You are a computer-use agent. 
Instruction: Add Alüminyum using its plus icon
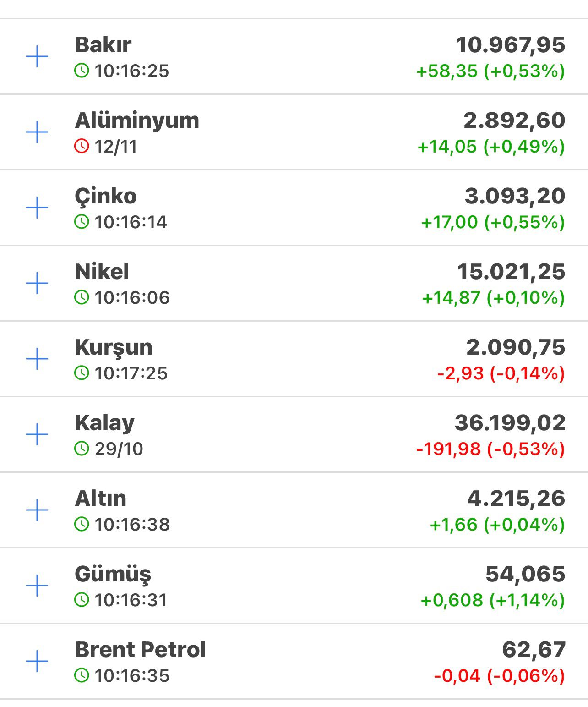(37, 132)
